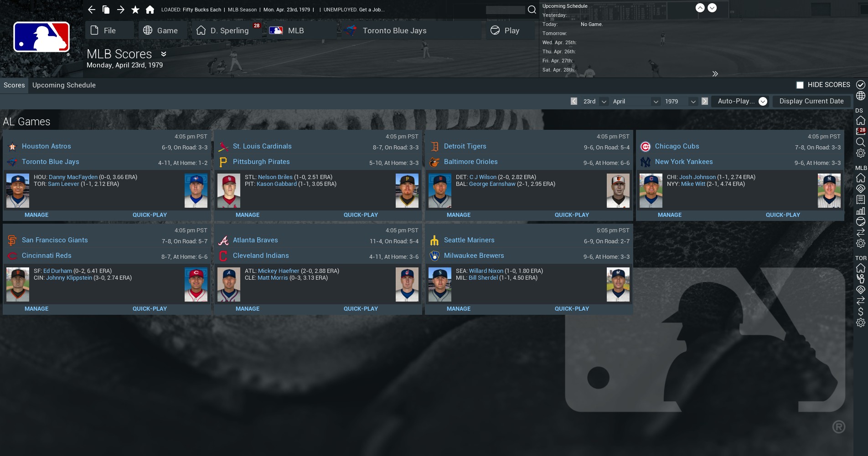Open Sam Leever's player page

[x=63, y=184]
